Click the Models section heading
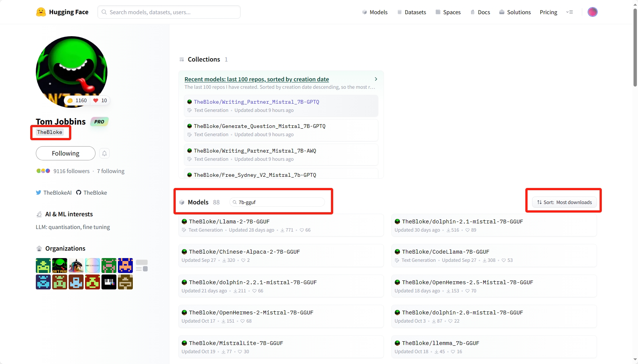 pyautogui.click(x=198, y=202)
